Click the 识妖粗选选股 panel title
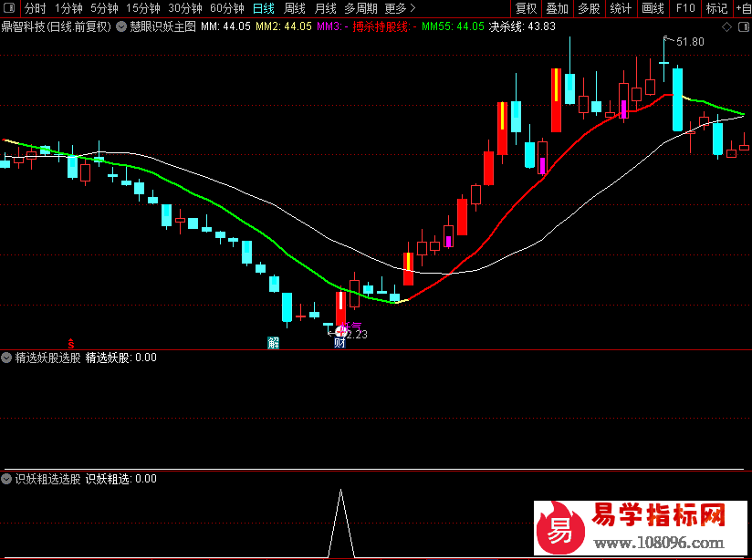The image size is (752, 560). (48, 479)
